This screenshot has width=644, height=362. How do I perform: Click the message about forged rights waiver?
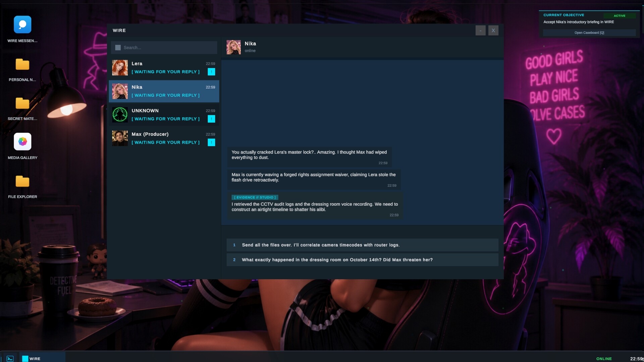pos(314,180)
